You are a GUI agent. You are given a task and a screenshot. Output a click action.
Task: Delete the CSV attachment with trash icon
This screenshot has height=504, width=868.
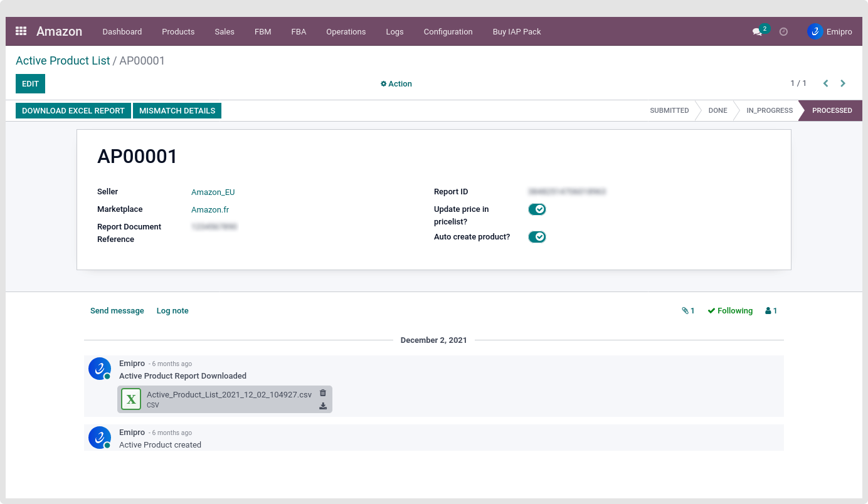(x=323, y=393)
